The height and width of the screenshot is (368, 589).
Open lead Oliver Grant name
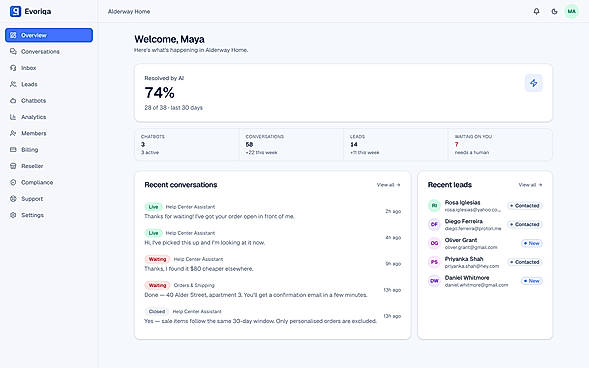[x=461, y=240]
